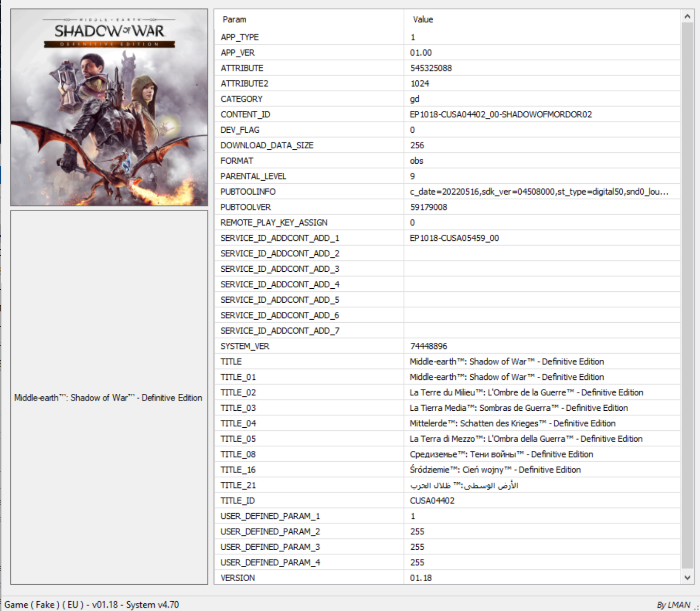Select the REMOTE_PLAY_KEY_ASSIGN parameter name

click(274, 222)
